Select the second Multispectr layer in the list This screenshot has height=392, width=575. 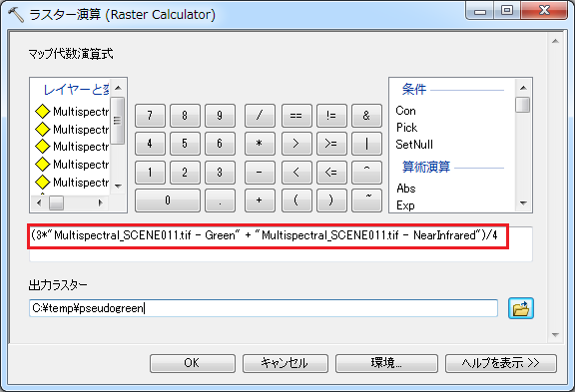click(72, 129)
